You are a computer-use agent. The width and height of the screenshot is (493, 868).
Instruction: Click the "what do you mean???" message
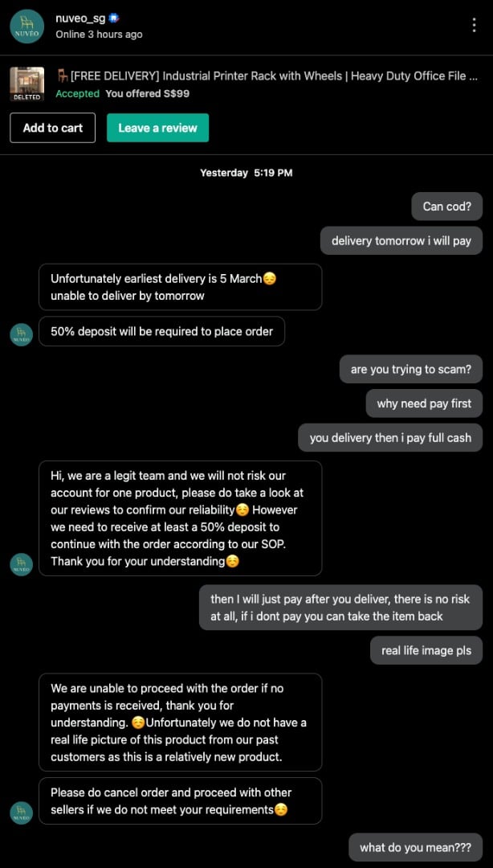(x=415, y=847)
